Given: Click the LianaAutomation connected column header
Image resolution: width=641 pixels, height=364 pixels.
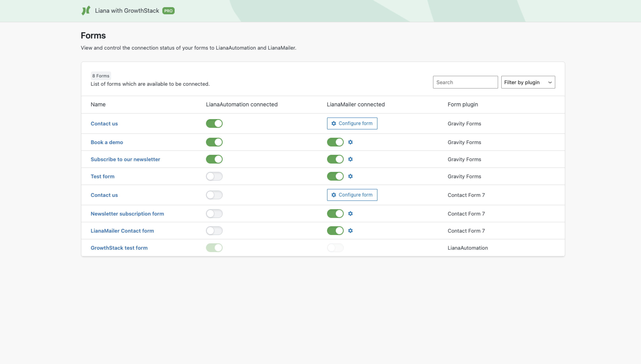Looking at the screenshot, I should click(242, 105).
